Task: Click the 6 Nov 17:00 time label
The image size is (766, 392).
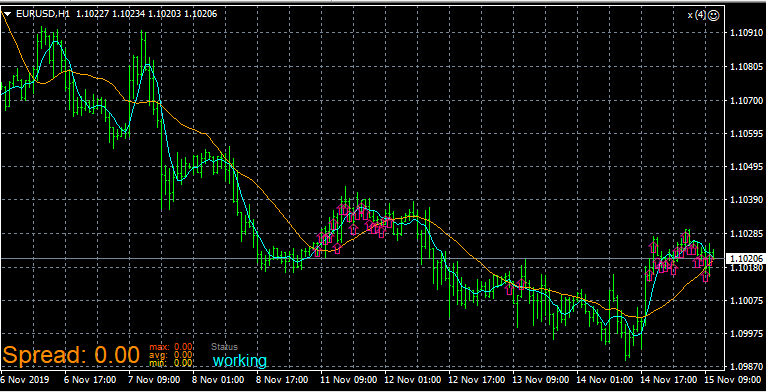Action: pyautogui.click(x=91, y=379)
